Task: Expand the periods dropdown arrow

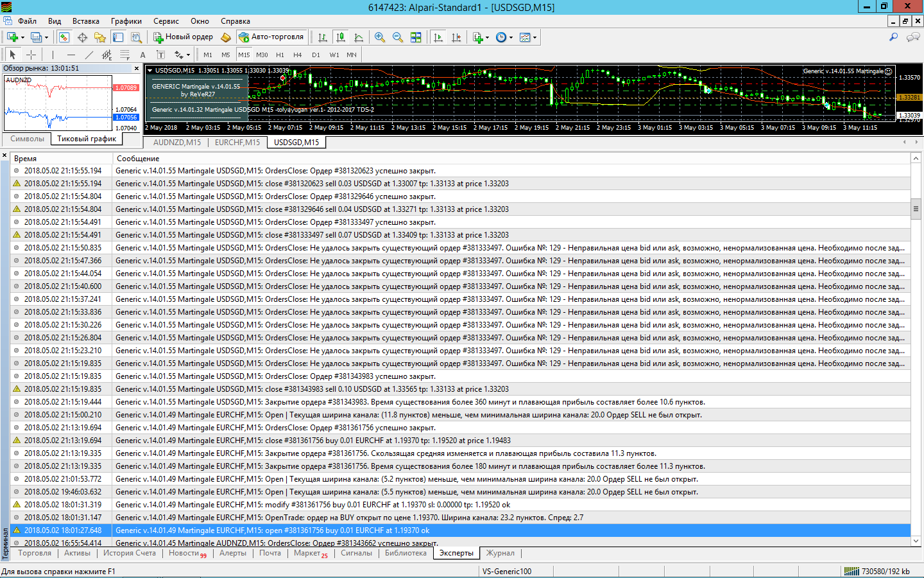Action: click(511, 37)
